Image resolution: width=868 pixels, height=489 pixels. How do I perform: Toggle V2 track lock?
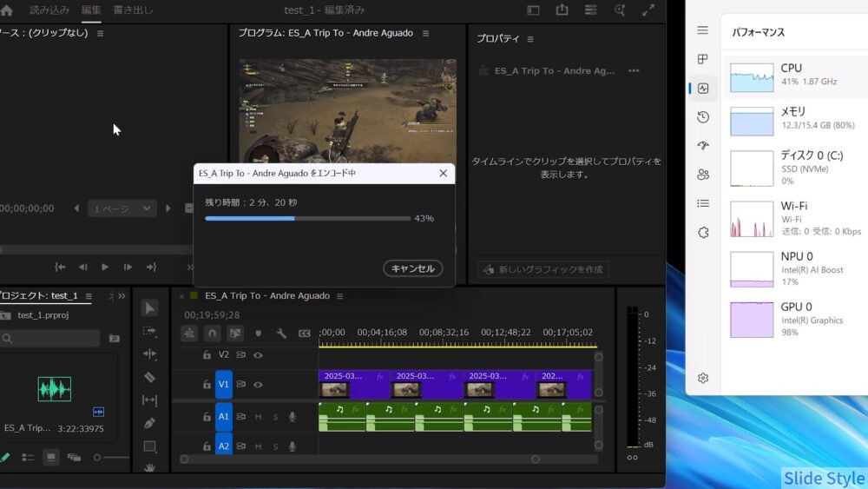tap(207, 355)
